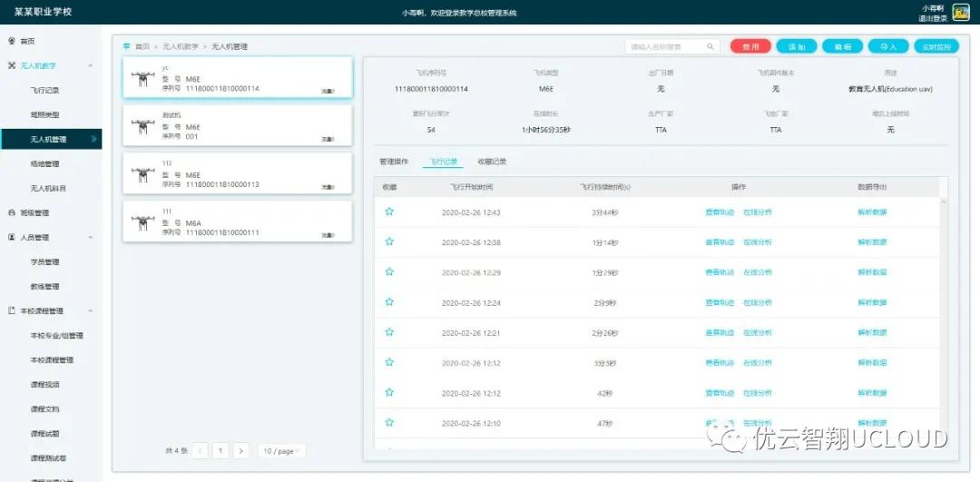Click the drone icon on the M6A card
This screenshot has width=980, height=482.
[142, 223]
